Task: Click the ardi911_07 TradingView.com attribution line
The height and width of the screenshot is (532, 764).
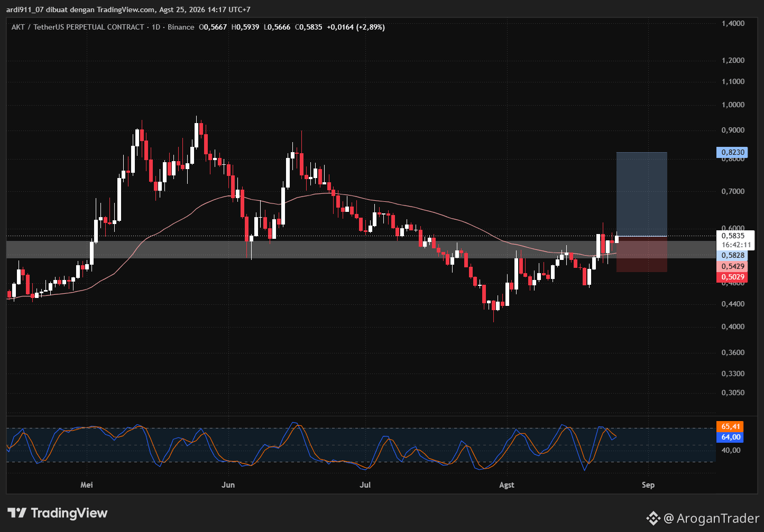Action: pyautogui.click(x=128, y=10)
